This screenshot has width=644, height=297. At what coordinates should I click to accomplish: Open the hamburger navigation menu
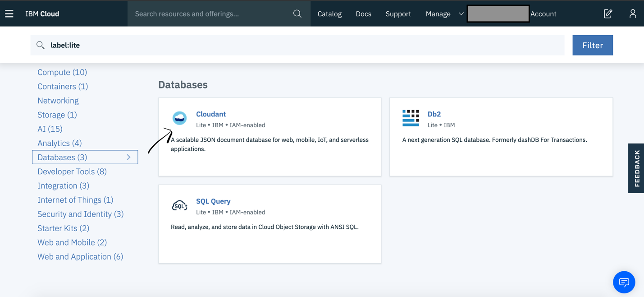click(x=9, y=14)
